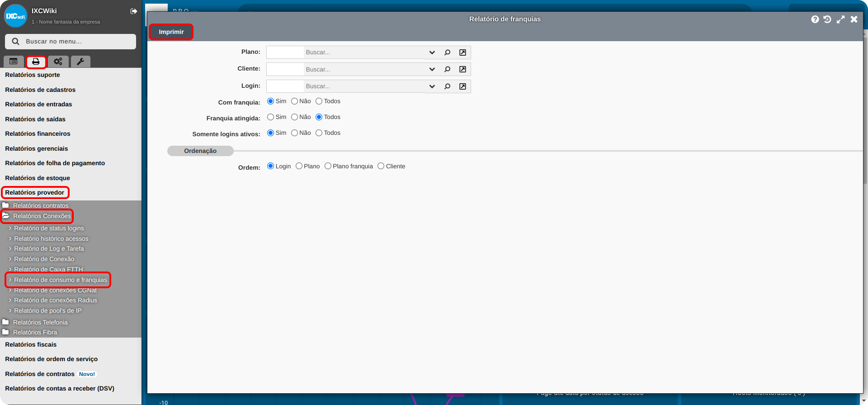The width and height of the screenshot is (868, 405).
Task: Click the history restore icon in header
Action: [827, 19]
